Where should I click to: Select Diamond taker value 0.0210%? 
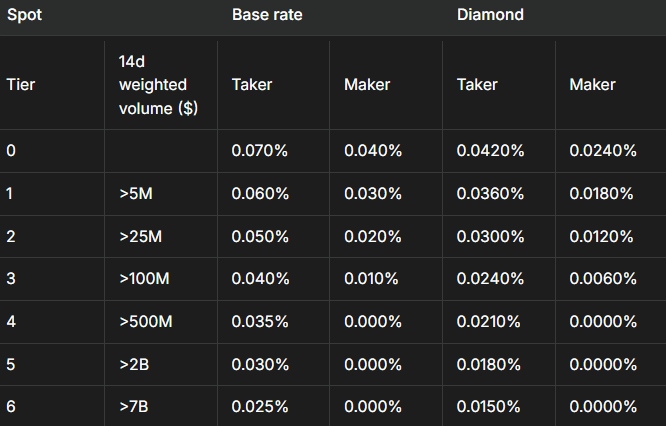click(x=488, y=322)
